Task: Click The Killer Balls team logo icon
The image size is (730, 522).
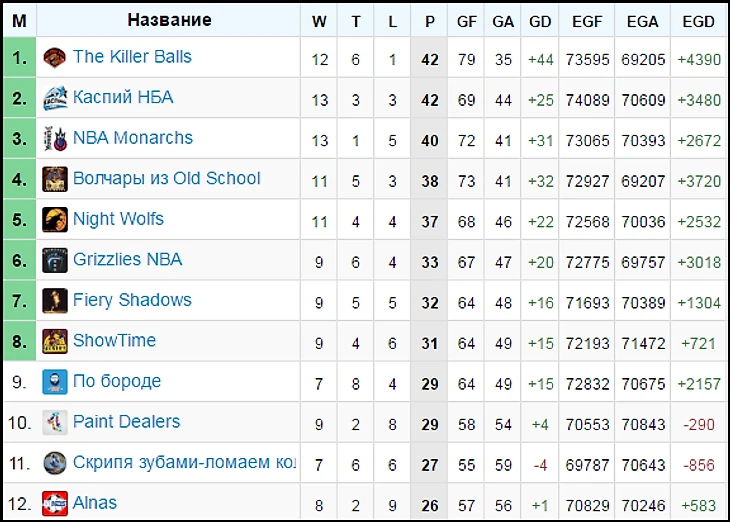Action: 55,58
